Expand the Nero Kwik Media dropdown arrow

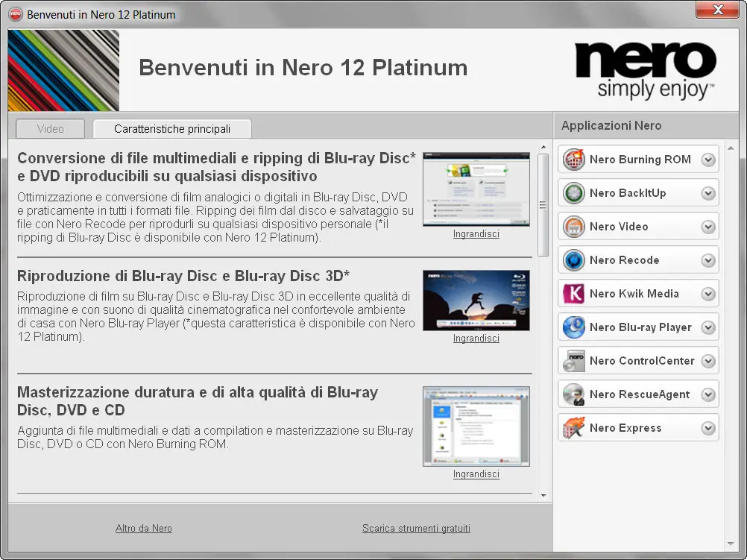(708, 294)
